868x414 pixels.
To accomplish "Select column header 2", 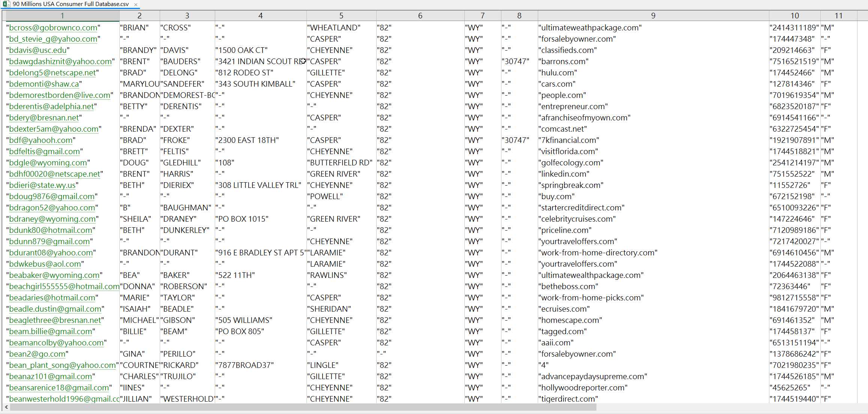I will pyautogui.click(x=140, y=16).
